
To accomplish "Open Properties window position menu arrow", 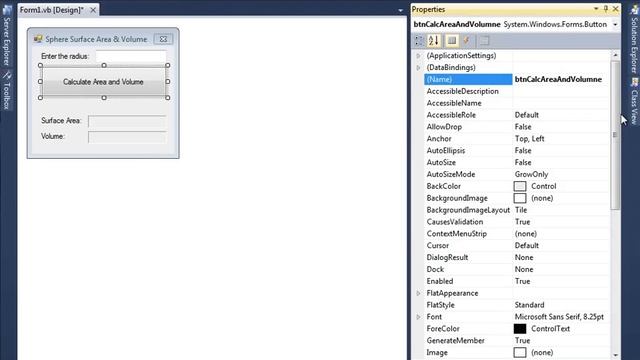I will click(596, 9).
